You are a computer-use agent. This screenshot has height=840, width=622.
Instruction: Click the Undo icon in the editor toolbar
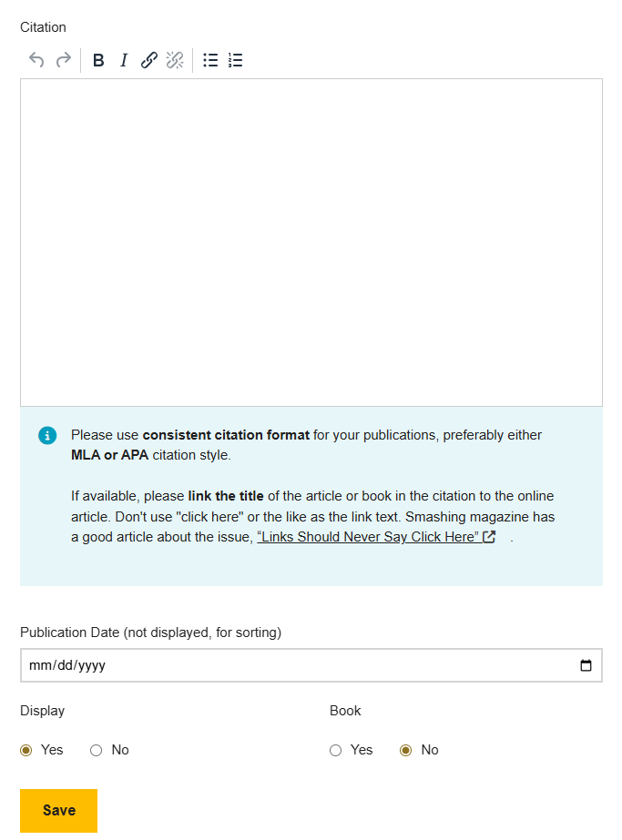(36, 60)
